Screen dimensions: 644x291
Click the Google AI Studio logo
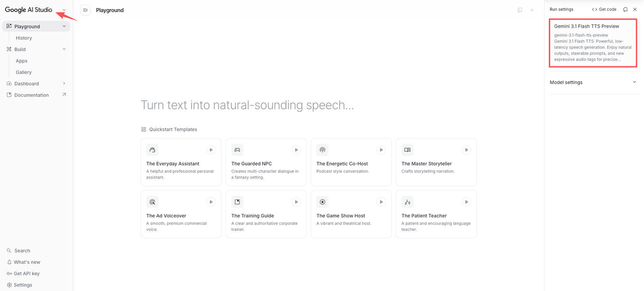29,10
